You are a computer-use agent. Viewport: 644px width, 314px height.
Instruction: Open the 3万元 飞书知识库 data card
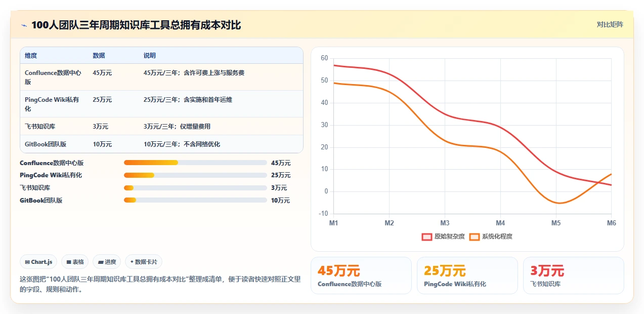coord(574,276)
